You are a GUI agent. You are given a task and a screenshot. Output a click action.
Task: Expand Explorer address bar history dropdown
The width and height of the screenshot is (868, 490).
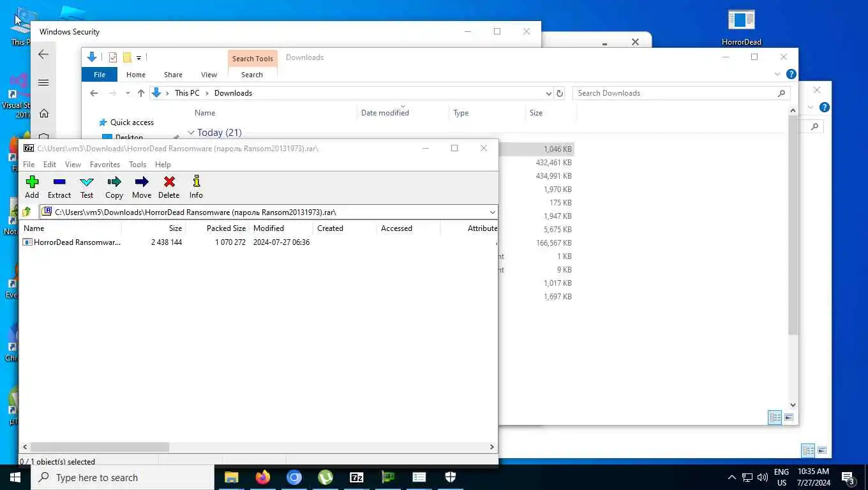tap(548, 93)
